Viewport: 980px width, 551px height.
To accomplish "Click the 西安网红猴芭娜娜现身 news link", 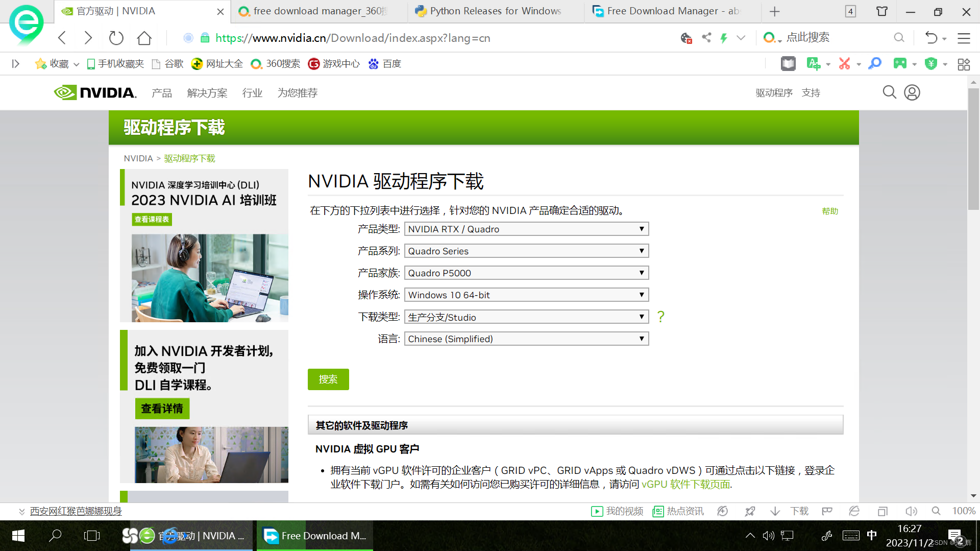I will [x=76, y=511].
